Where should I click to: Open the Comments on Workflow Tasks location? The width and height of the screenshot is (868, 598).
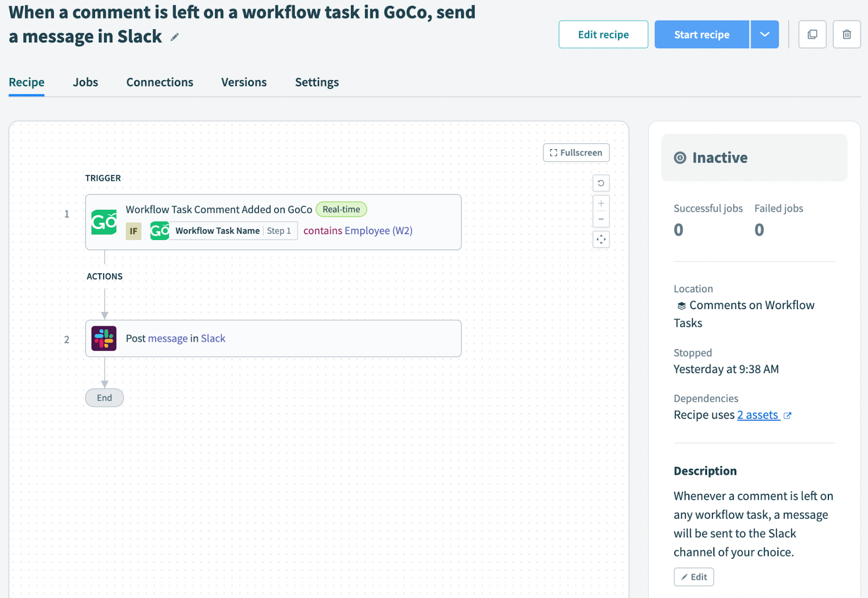coord(745,314)
